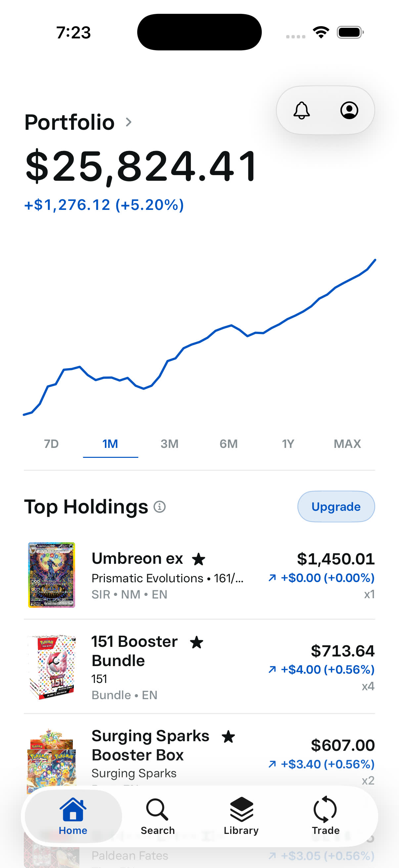
Task: Tap the Top Holdings info icon
Action: (159, 507)
